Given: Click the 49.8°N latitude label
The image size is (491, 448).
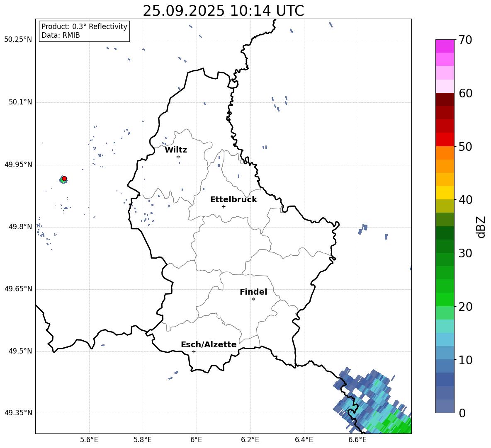Looking at the screenshot, I should coord(20,227).
